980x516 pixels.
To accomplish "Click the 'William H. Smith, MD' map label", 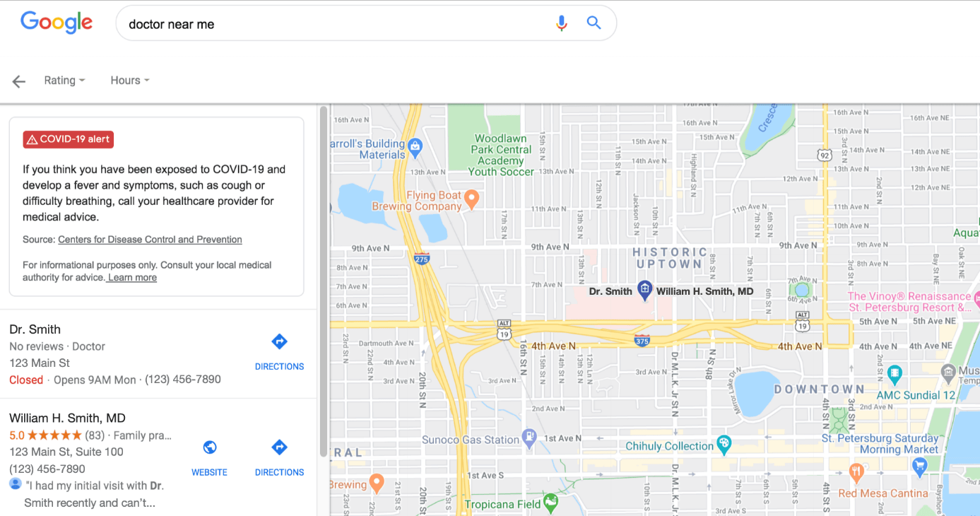I will 705,291.
